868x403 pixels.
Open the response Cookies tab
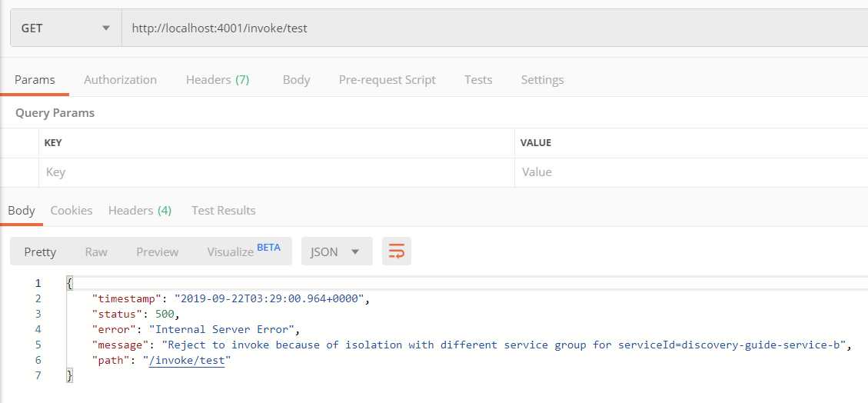click(72, 211)
